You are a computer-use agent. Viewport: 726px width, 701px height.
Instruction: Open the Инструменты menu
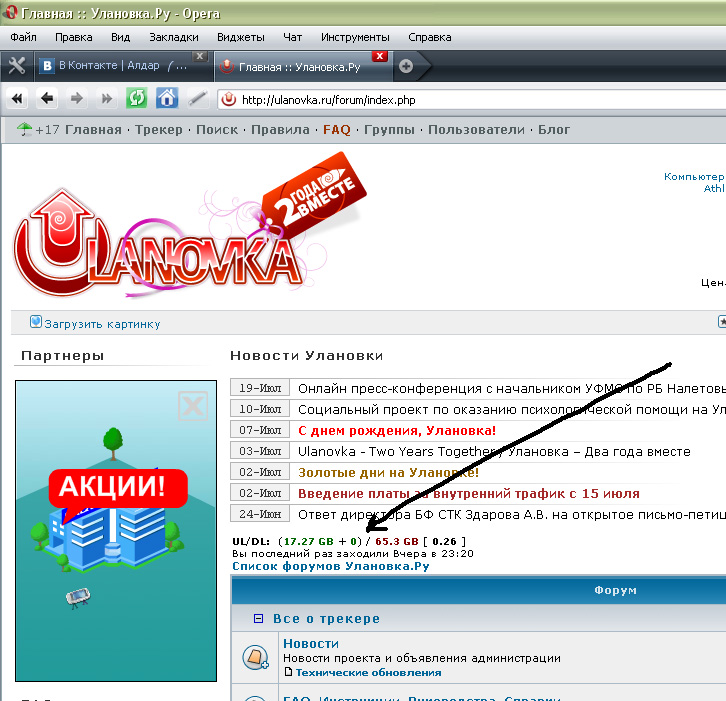[x=355, y=37]
